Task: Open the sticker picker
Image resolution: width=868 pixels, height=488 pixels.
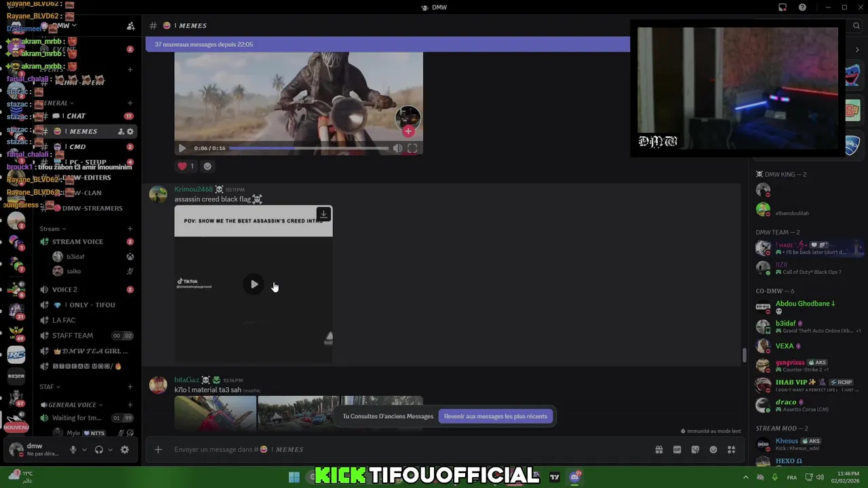Action: [x=695, y=449]
